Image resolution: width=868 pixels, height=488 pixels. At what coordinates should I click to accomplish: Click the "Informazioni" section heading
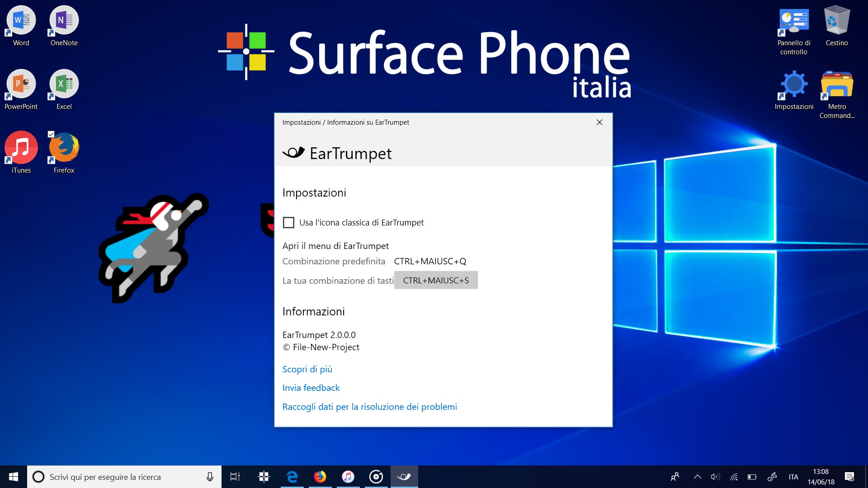tap(313, 311)
